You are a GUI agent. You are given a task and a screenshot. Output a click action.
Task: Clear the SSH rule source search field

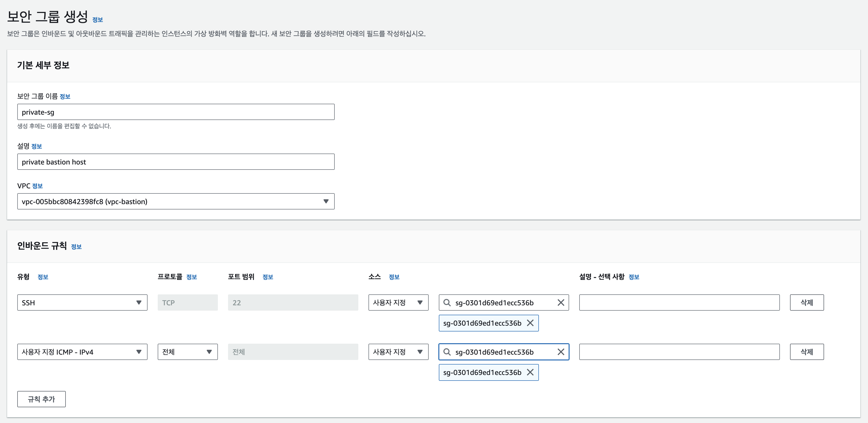click(x=561, y=303)
